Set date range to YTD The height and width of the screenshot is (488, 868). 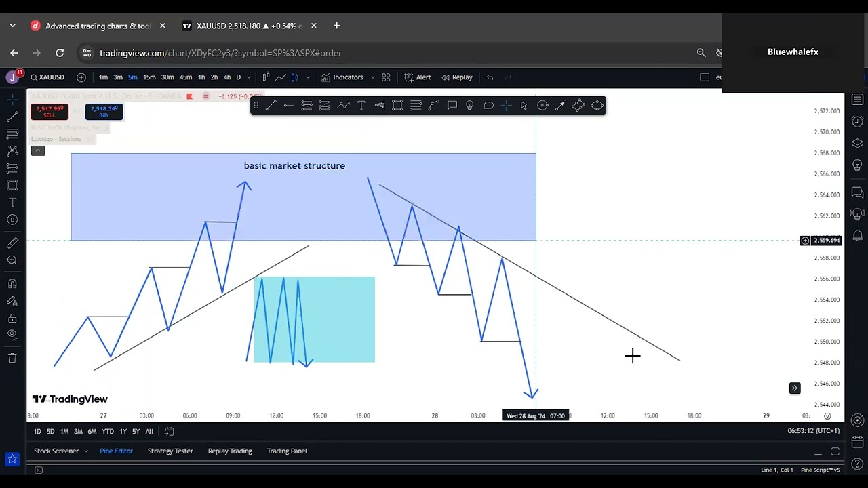tap(107, 432)
